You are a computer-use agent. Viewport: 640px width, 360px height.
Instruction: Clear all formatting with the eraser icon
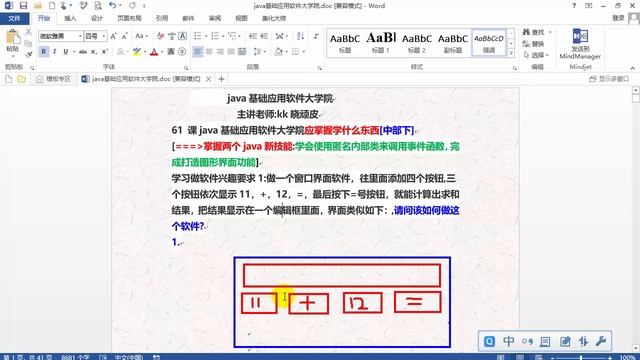(x=160, y=36)
